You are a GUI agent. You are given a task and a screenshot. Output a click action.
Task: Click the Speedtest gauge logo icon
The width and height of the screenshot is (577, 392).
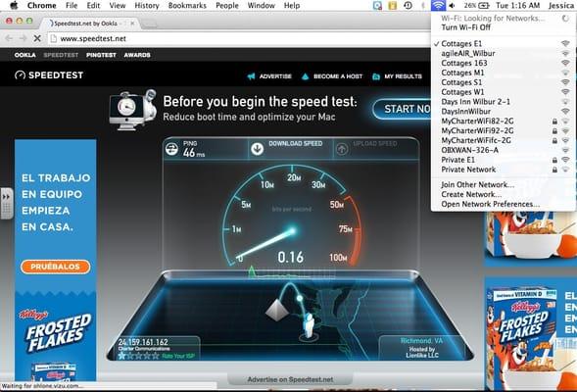click(x=20, y=75)
